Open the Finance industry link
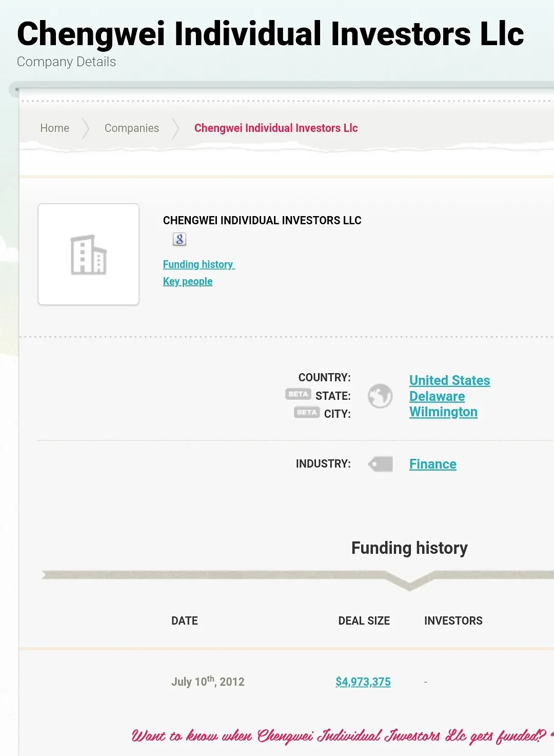Viewport: 554px width, 756px height. (x=432, y=464)
